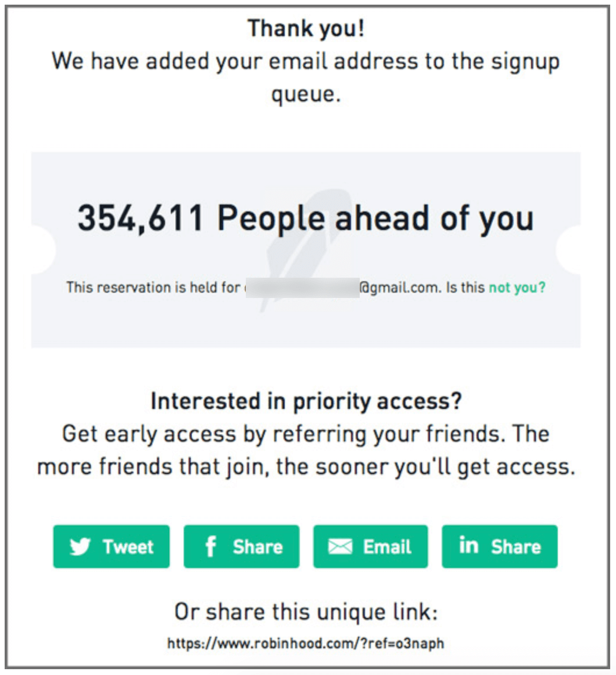Image resolution: width=616 pixels, height=675 pixels.
Task: Click the left ticket notch cutout
Action: pos(44,249)
